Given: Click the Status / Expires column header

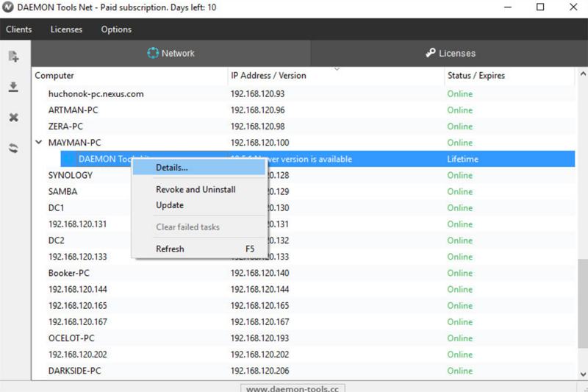Looking at the screenshot, I should pos(509,76).
